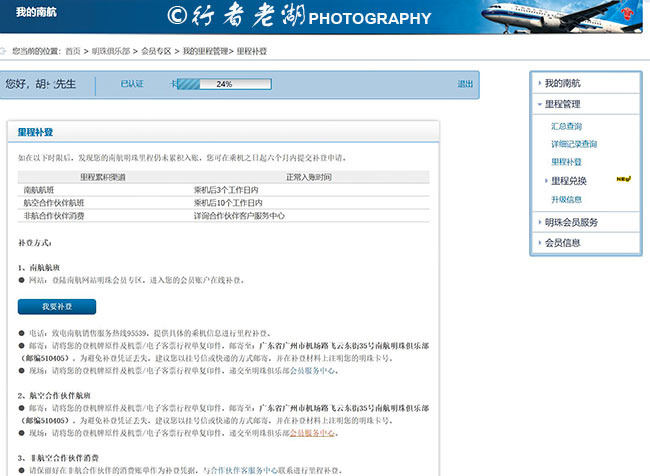Click the 退出 logout link
The width and height of the screenshot is (650, 476).
click(465, 84)
